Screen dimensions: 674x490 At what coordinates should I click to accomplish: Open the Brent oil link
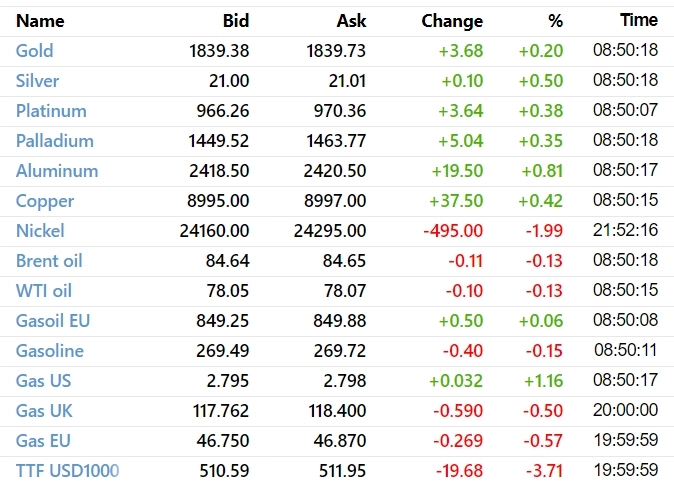click(x=49, y=261)
